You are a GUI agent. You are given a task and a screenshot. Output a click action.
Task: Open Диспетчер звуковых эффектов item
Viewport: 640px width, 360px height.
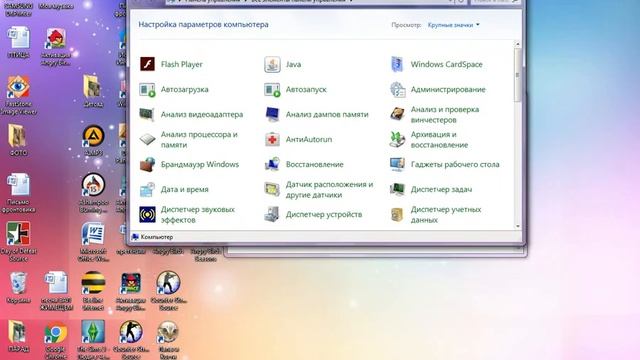click(x=187, y=214)
